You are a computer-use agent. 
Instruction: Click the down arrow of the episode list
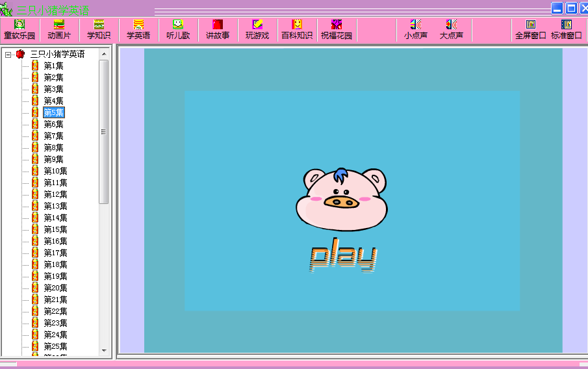104,351
